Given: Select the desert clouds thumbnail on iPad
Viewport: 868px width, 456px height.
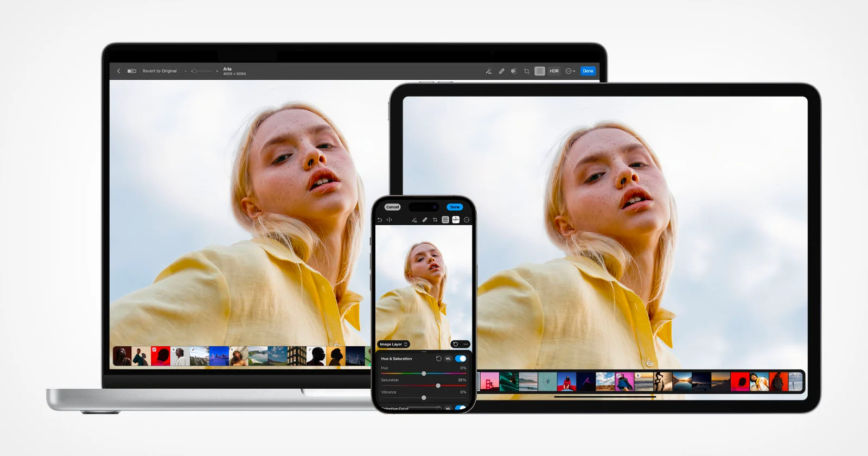Looking at the screenshot, I should [605, 382].
